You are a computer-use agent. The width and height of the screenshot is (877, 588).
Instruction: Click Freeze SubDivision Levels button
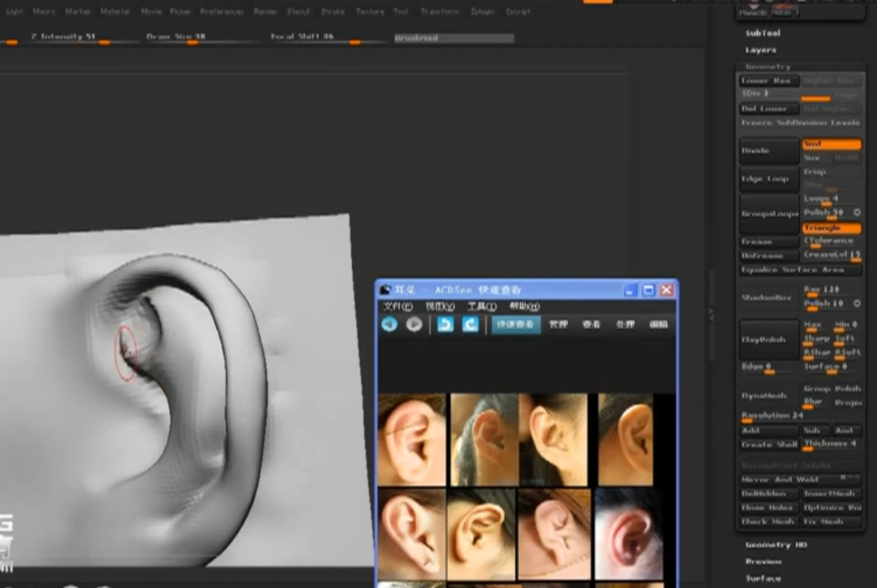click(x=800, y=123)
